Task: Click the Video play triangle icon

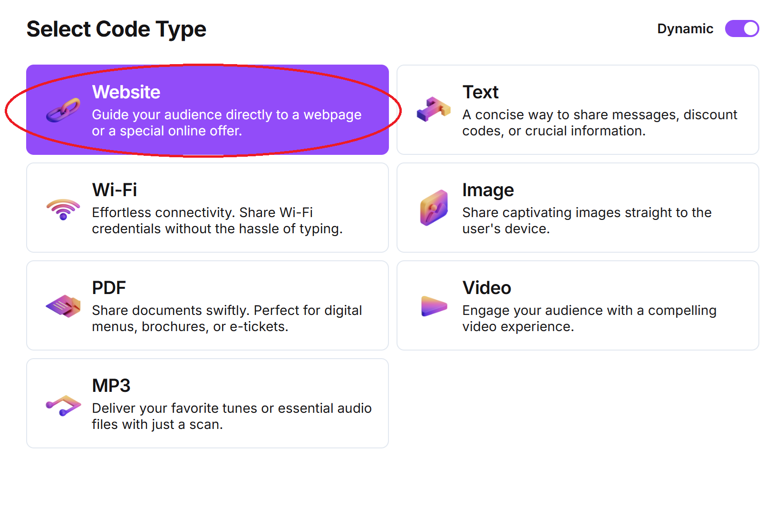Action: click(x=434, y=306)
